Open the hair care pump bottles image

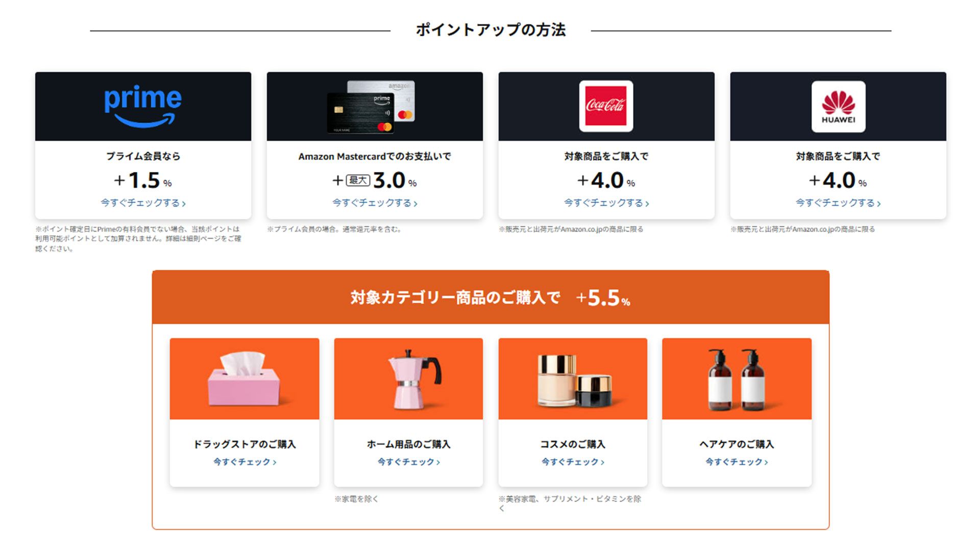(x=737, y=379)
